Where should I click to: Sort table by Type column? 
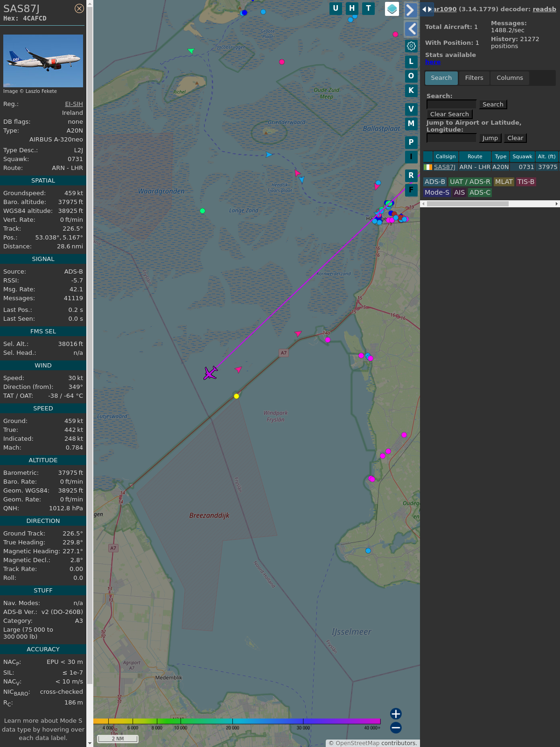(500, 156)
